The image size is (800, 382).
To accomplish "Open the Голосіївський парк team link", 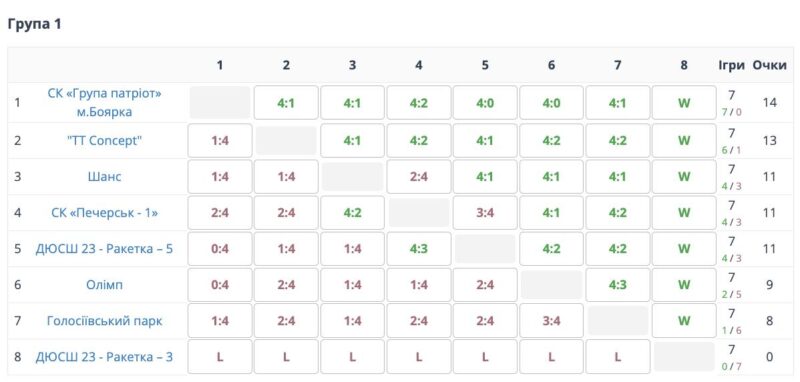I will pos(105,321).
